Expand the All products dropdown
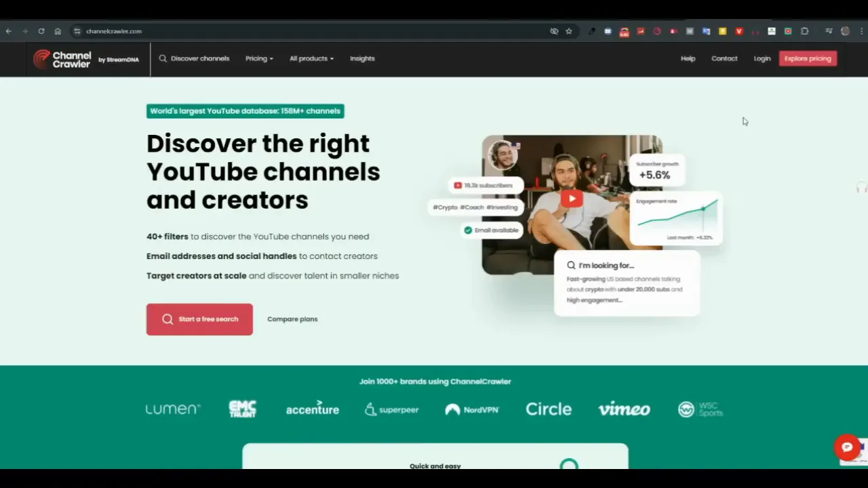The width and height of the screenshot is (868, 488). tap(311, 58)
